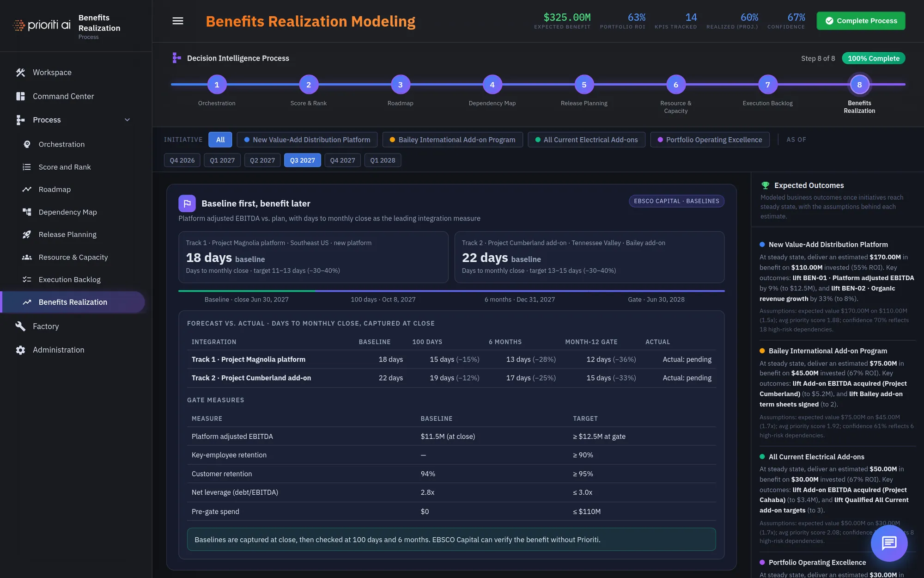The width and height of the screenshot is (924, 578).
Task: Click the Expected Outcomes trophy icon
Action: (765, 185)
